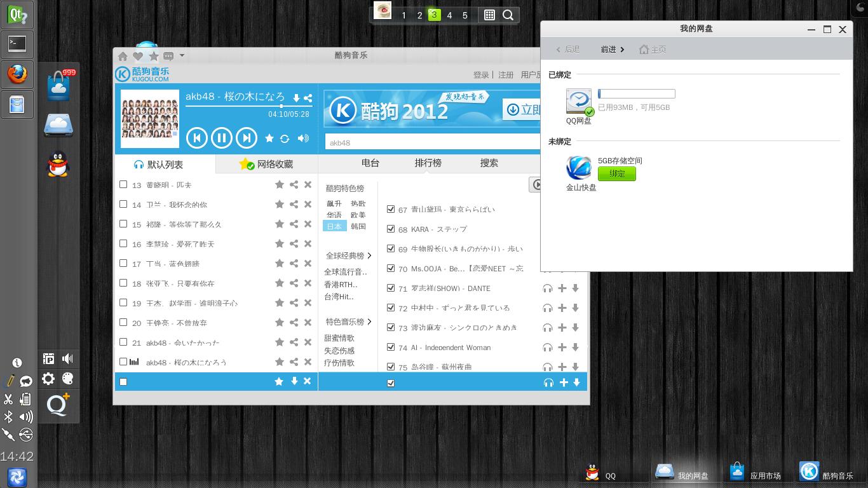Image resolution: width=868 pixels, height=488 pixels.
Task: Pause the currently playing song
Action: pyautogui.click(x=222, y=138)
